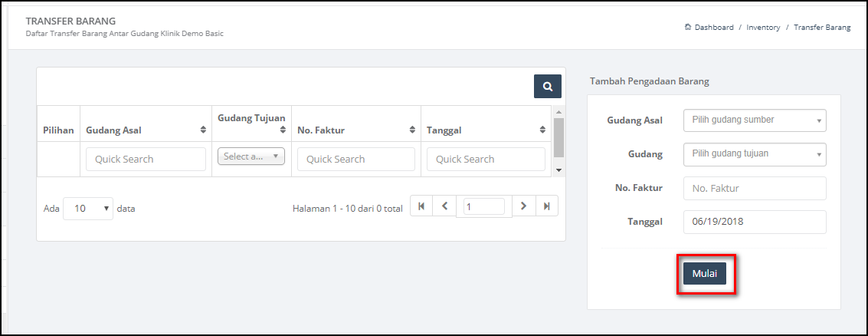Click the home icon next to Dashboard

[688, 27]
